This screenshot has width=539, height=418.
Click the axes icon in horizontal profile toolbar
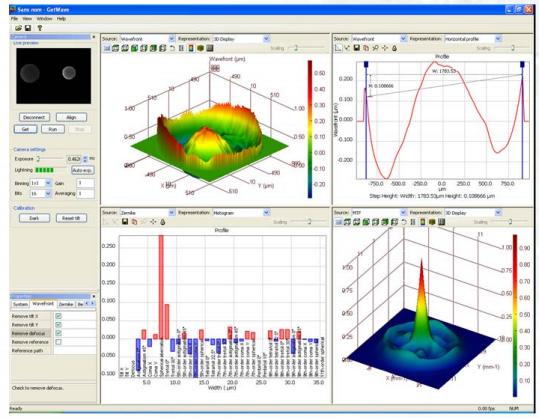click(338, 48)
